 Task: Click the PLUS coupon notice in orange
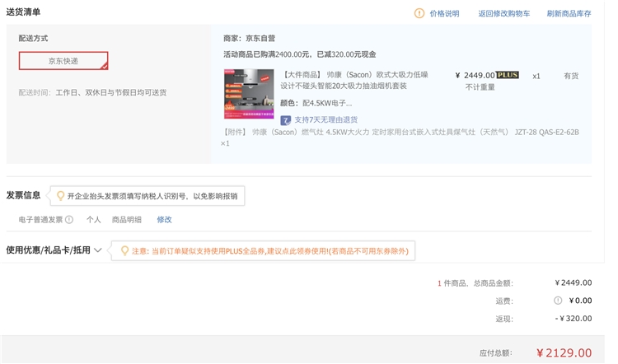270,251
